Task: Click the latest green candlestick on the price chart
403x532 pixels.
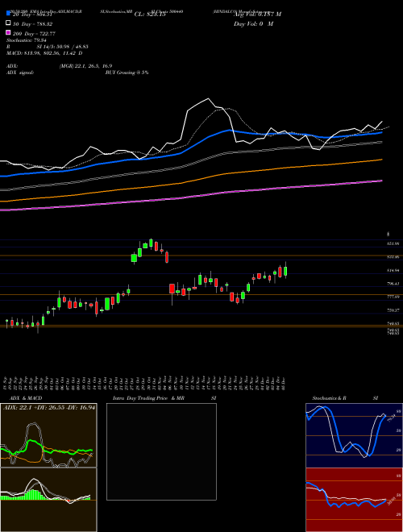Action: pos(285,271)
